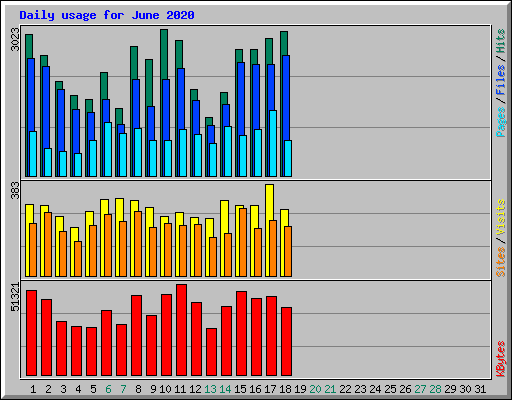The image size is (512, 400).
Task: Click the Visits legend label
Action: [x=501, y=218]
